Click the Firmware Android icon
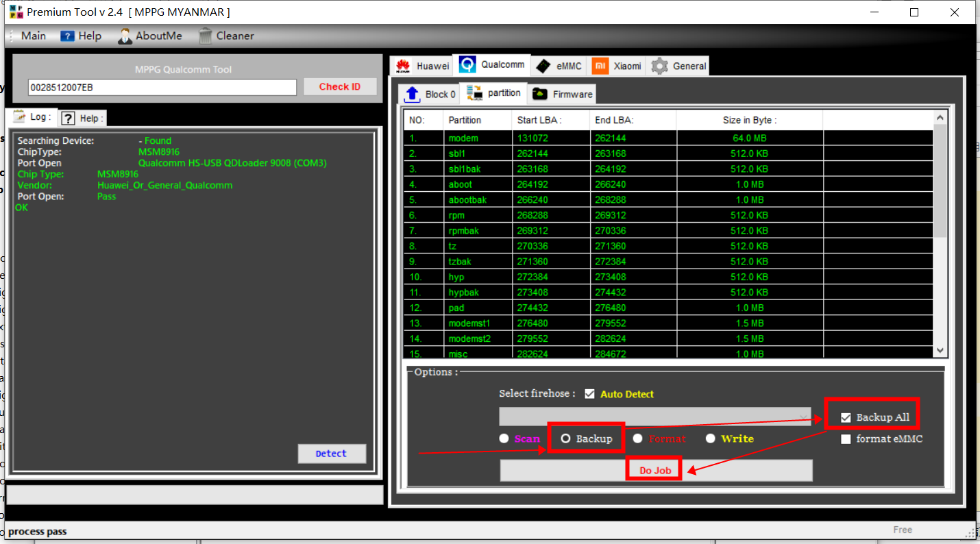 (540, 94)
